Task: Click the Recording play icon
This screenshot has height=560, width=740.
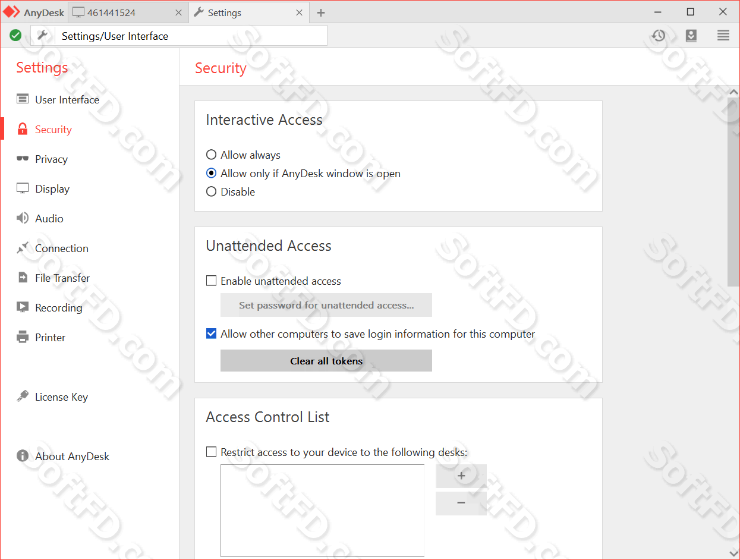Action: click(x=23, y=307)
